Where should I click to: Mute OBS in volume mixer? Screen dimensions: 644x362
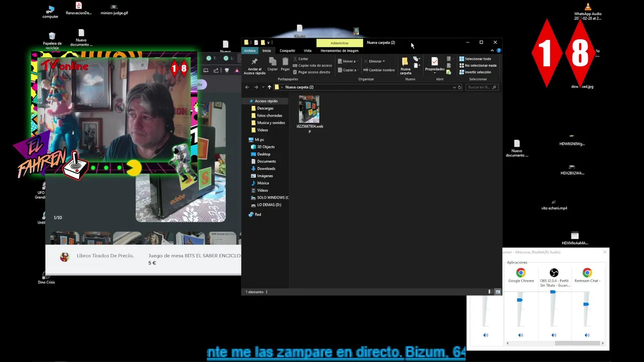(553, 335)
